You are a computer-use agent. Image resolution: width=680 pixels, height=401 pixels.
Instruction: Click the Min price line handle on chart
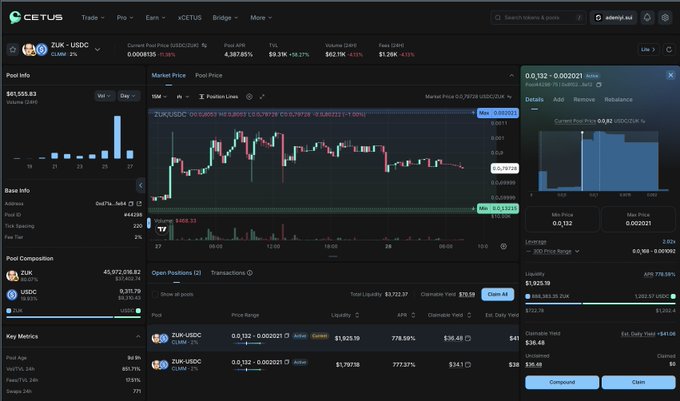point(497,209)
